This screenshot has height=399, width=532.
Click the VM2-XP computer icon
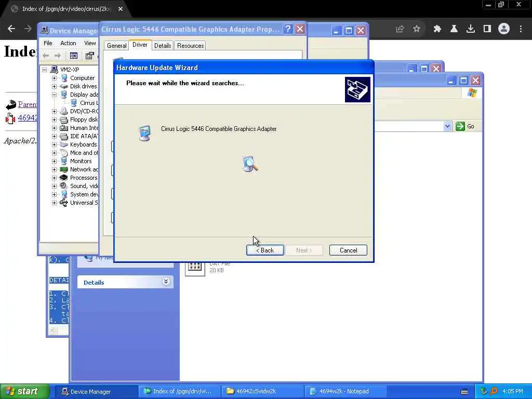(x=54, y=70)
